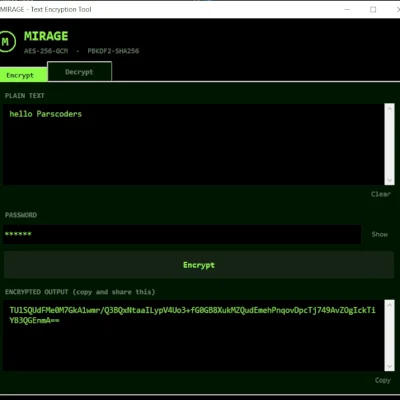Select the Encrypt tab
The image size is (400, 400).
[x=23, y=75]
